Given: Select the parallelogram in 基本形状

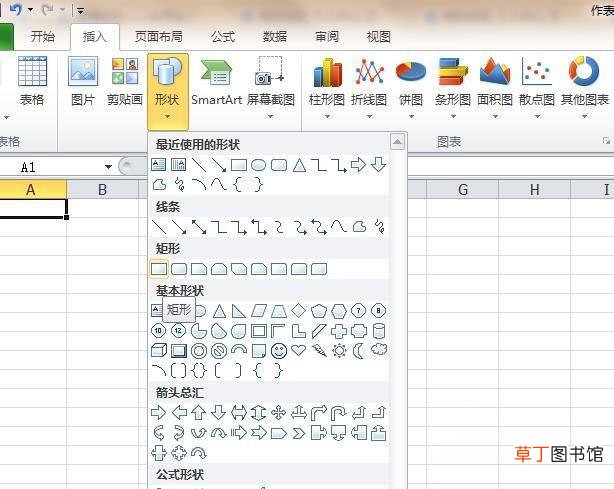Looking at the screenshot, I should (x=259, y=311).
